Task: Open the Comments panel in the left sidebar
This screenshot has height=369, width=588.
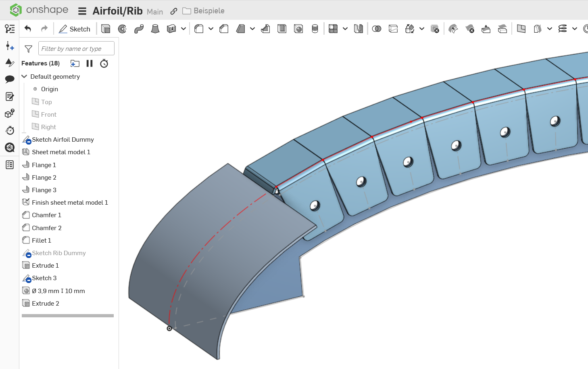Action: click(x=10, y=79)
